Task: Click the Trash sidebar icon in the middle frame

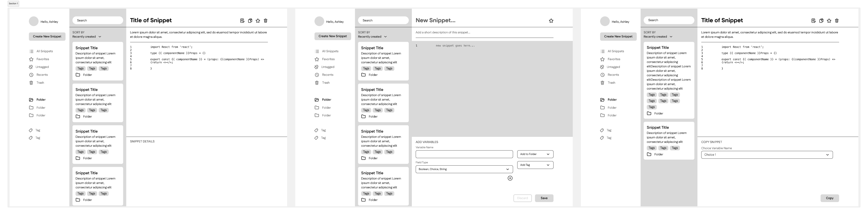Action: click(x=317, y=83)
